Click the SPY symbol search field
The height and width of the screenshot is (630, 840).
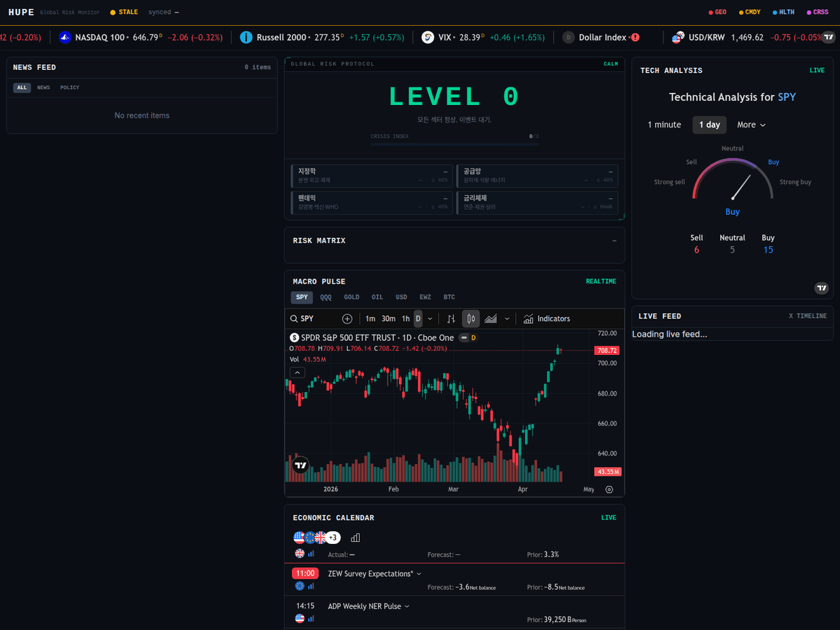(313, 318)
